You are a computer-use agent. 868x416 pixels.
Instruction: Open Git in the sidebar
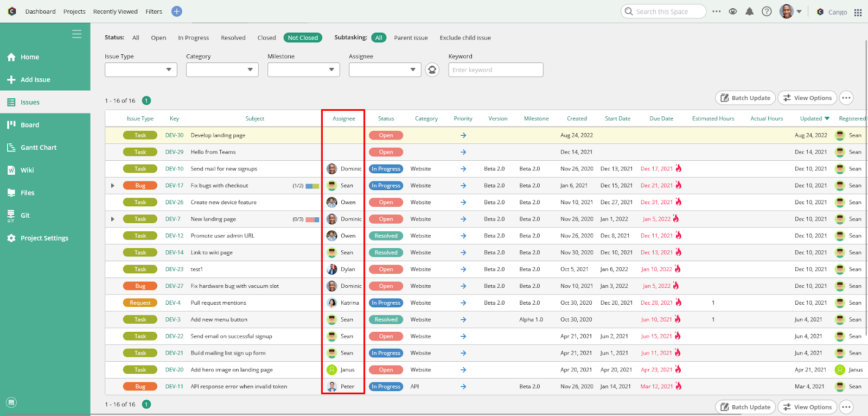pyautogui.click(x=25, y=216)
